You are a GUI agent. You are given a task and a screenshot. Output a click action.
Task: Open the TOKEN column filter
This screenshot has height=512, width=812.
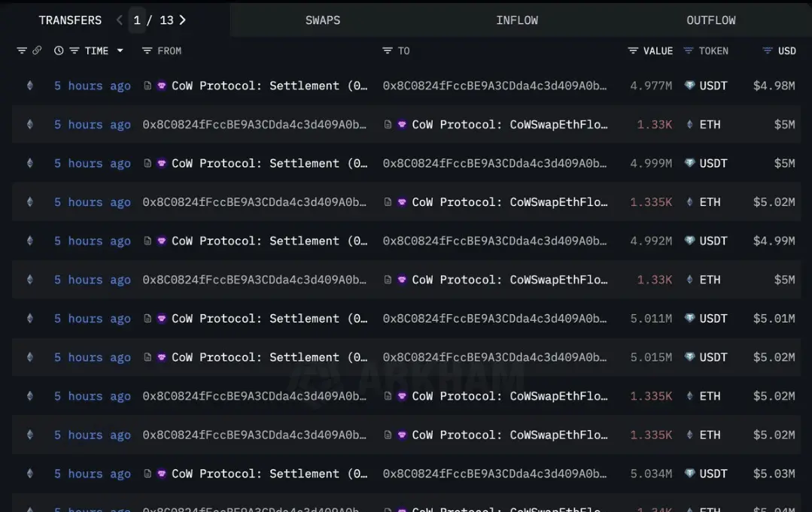tap(689, 50)
